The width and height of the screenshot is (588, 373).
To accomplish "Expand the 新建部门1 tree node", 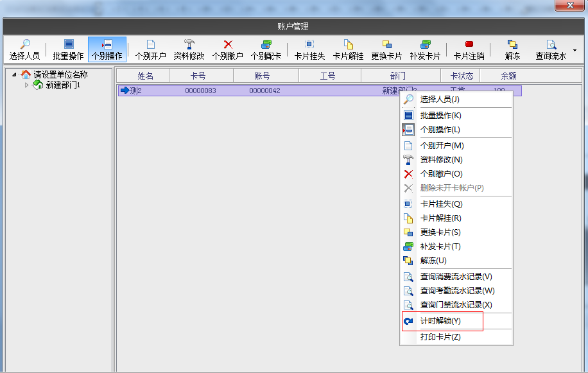I will click(27, 85).
